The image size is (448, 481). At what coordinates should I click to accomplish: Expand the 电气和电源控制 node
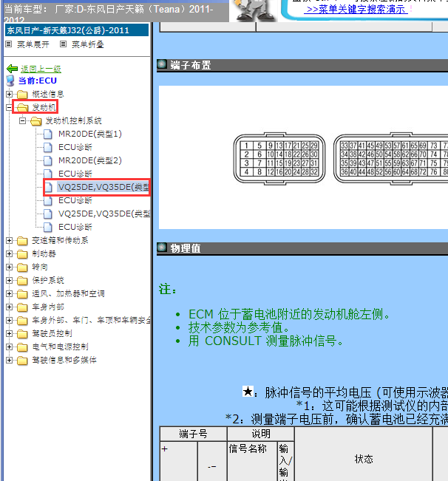[9, 347]
